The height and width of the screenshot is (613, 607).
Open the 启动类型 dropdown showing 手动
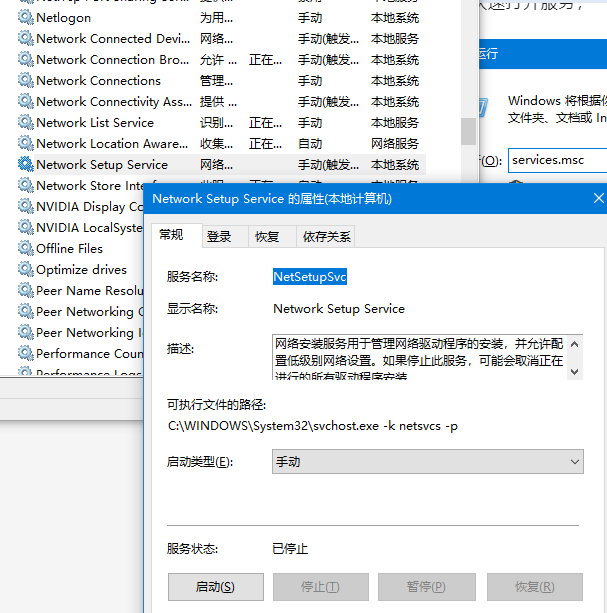click(428, 462)
